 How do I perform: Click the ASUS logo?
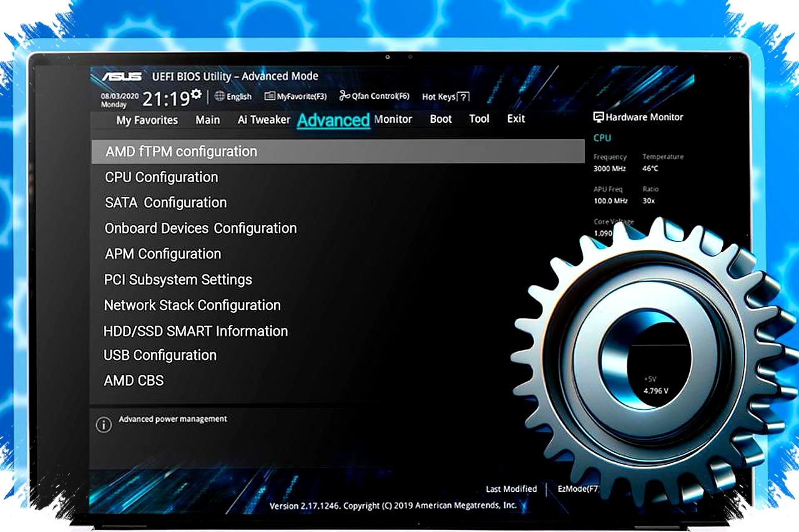click(122, 77)
